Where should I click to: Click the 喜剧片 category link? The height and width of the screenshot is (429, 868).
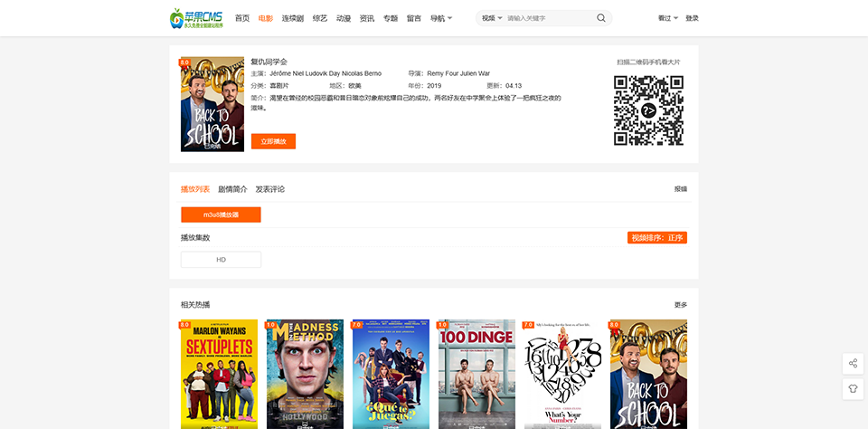(279, 86)
